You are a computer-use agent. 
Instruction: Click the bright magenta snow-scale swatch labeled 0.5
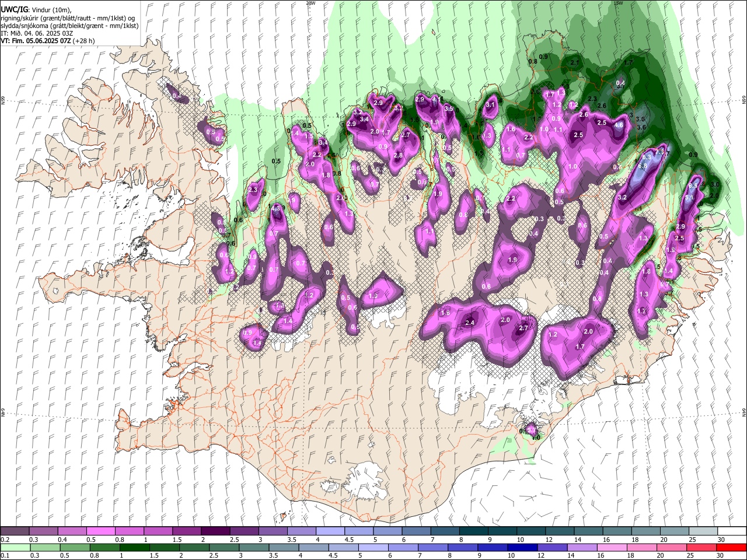pyautogui.click(x=100, y=531)
